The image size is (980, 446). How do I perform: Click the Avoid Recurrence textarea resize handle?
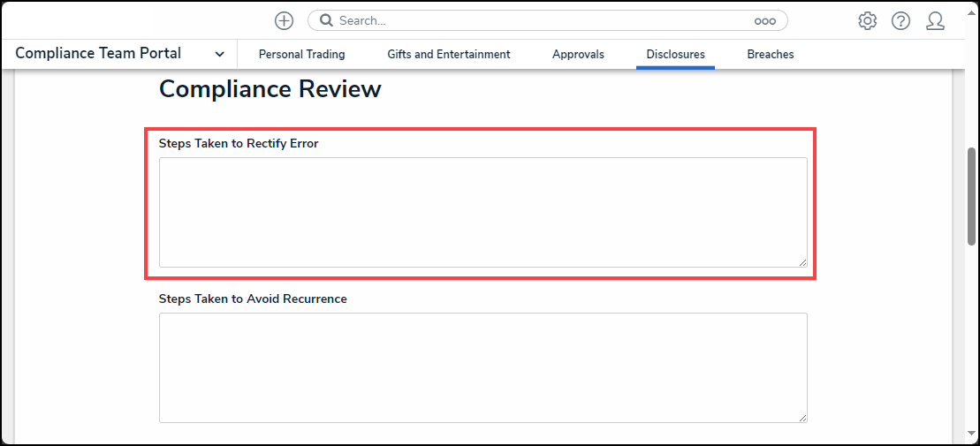point(802,418)
